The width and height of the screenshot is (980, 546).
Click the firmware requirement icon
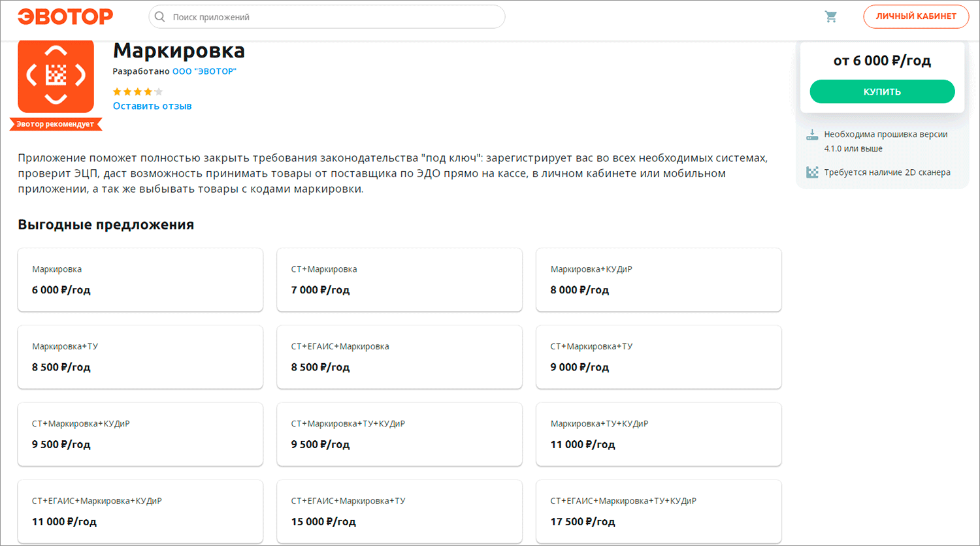point(812,135)
